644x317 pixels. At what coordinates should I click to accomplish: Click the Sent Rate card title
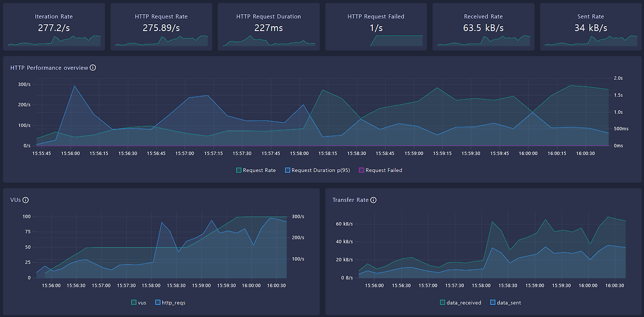(x=591, y=17)
